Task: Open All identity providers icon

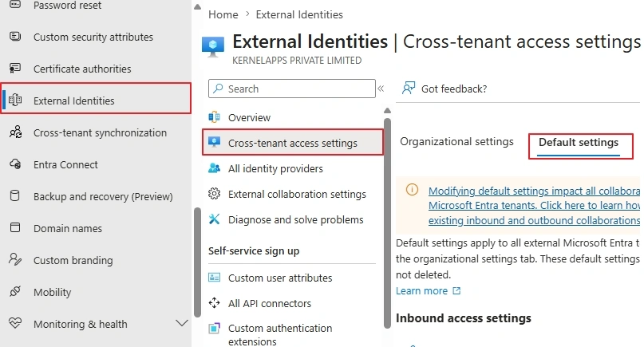Action: coord(214,168)
